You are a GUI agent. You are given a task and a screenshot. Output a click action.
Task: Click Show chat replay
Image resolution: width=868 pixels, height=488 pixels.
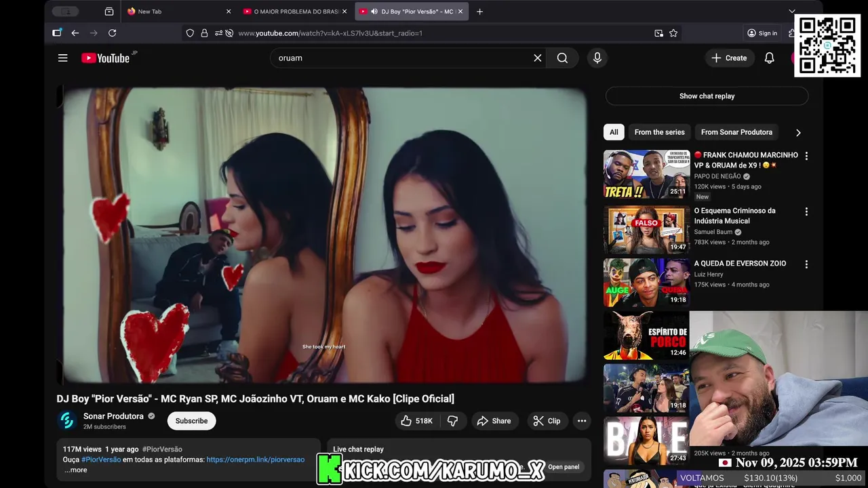tap(707, 96)
